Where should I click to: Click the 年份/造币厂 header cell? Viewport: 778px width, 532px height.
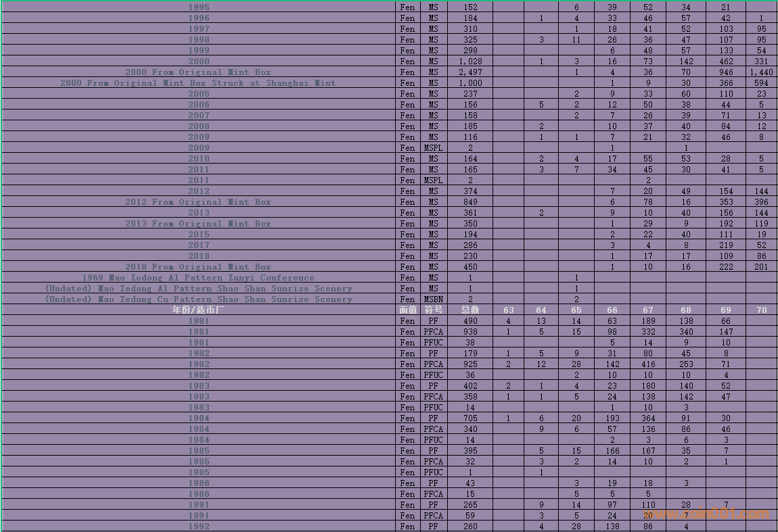coord(198,310)
